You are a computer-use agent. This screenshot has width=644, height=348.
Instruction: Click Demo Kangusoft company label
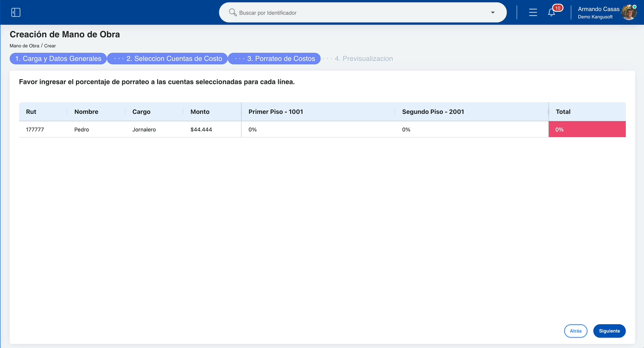pyautogui.click(x=595, y=17)
